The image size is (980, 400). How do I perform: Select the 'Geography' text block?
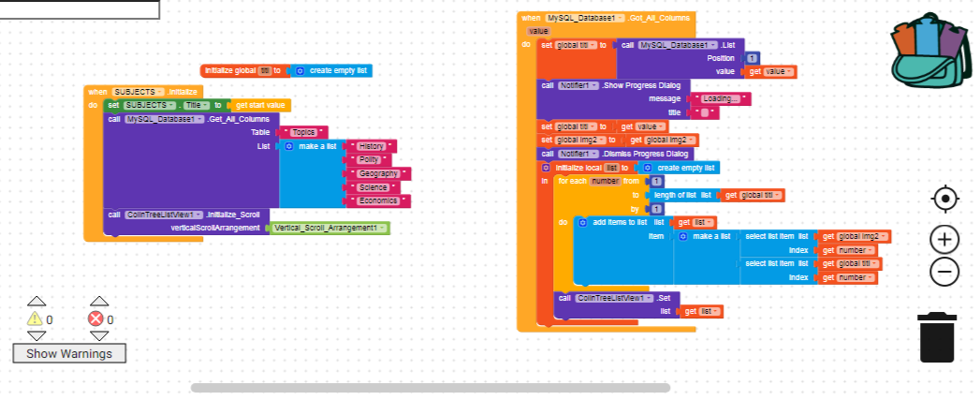[377, 173]
